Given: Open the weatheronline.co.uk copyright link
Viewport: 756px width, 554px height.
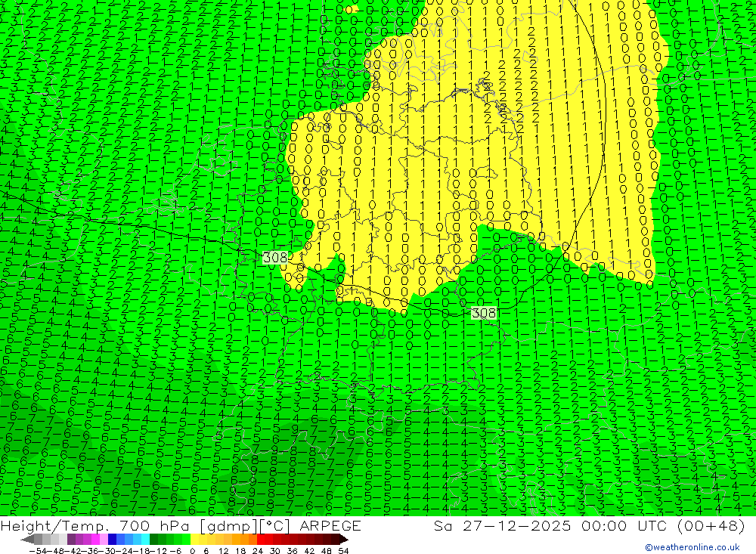Looking at the screenshot, I should pos(692,547).
